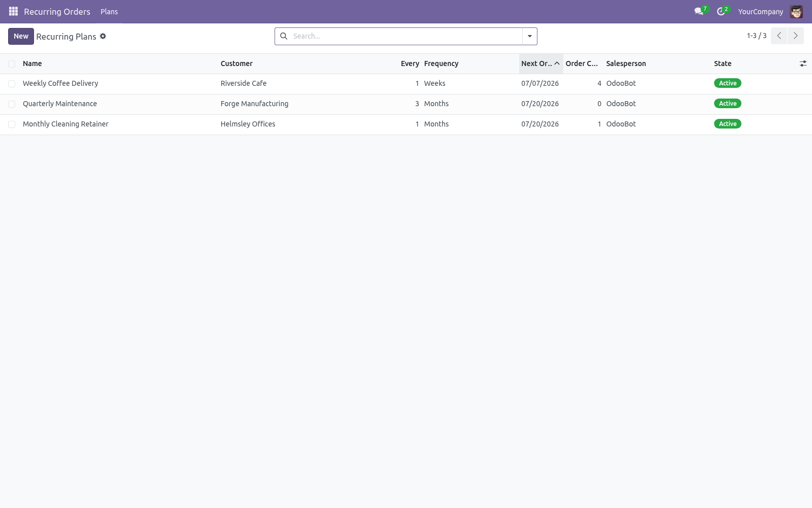This screenshot has height=508, width=812.
Task: Expand the search filter options dropdown
Action: (529, 36)
